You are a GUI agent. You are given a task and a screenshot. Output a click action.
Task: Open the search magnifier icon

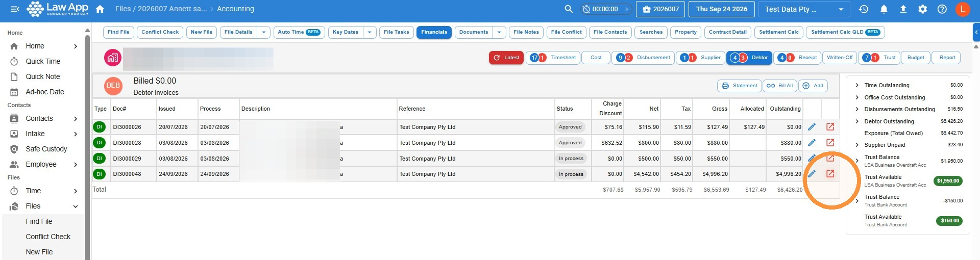point(569,9)
